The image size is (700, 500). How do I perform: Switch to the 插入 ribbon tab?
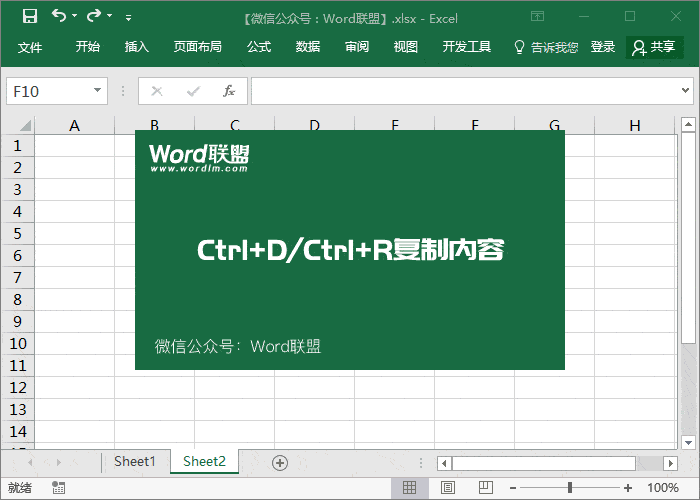(137, 47)
